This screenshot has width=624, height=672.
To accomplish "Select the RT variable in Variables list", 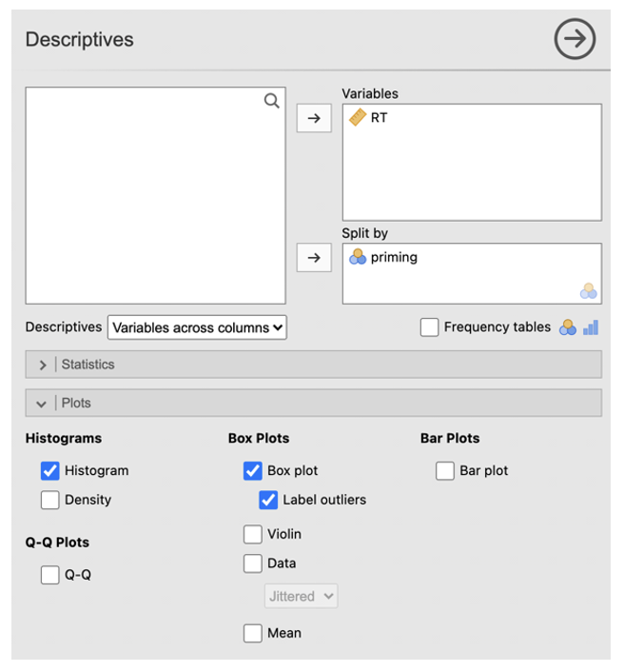I will [379, 118].
